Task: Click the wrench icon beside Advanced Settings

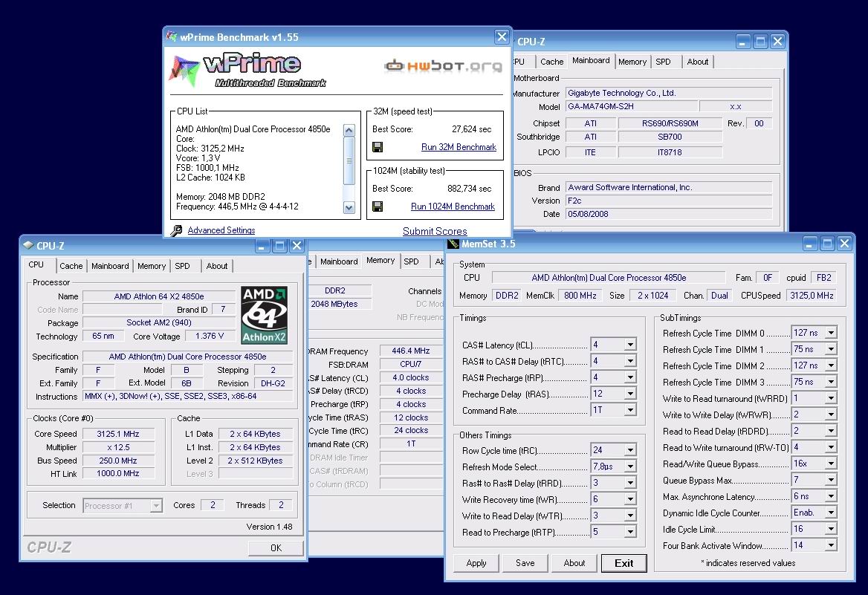Action: click(x=177, y=230)
